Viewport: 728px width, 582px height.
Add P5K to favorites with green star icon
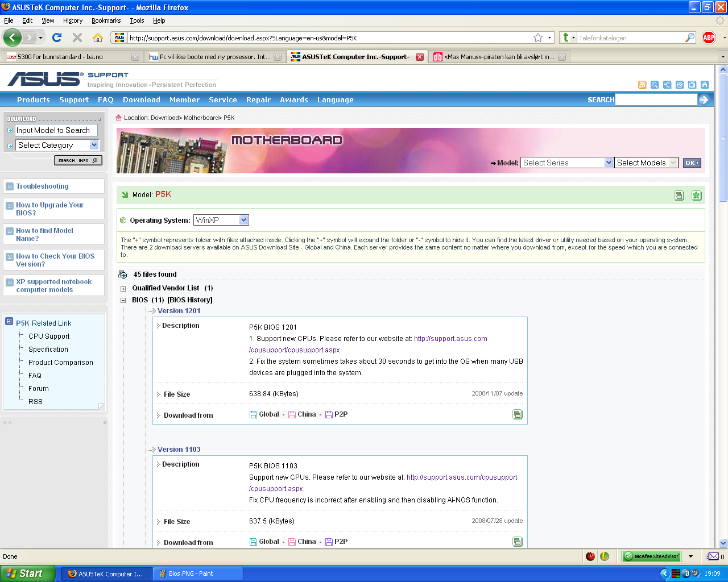pos(696,196)
